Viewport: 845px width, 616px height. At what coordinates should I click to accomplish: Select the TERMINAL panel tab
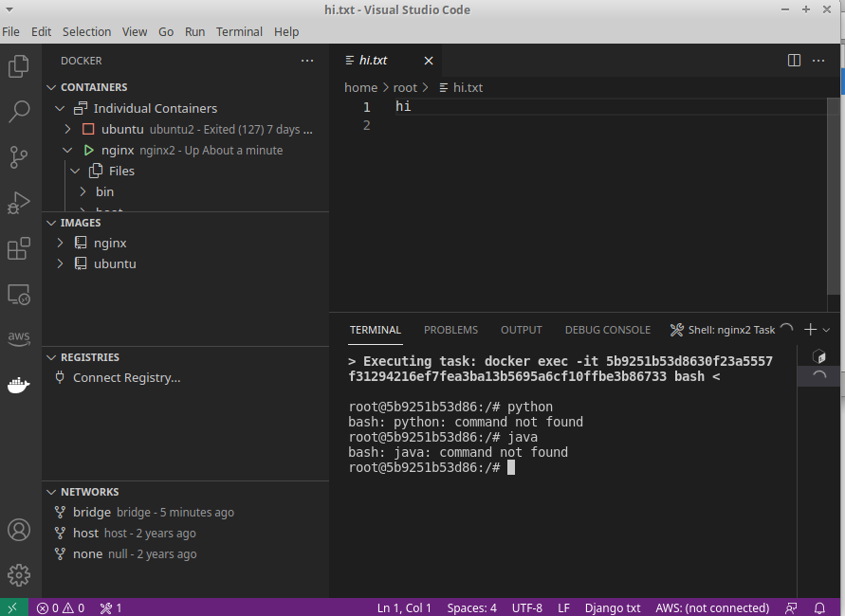point(375,330)
